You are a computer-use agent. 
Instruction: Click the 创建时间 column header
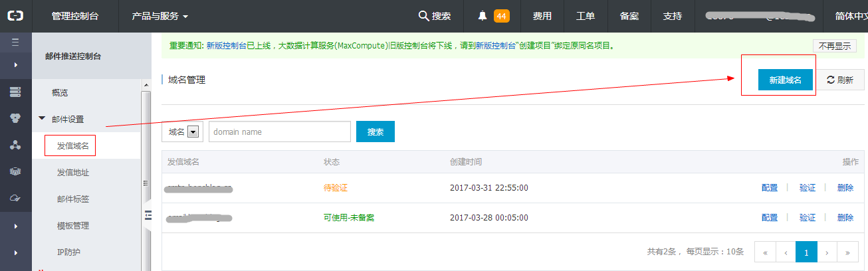coord(466,161)
